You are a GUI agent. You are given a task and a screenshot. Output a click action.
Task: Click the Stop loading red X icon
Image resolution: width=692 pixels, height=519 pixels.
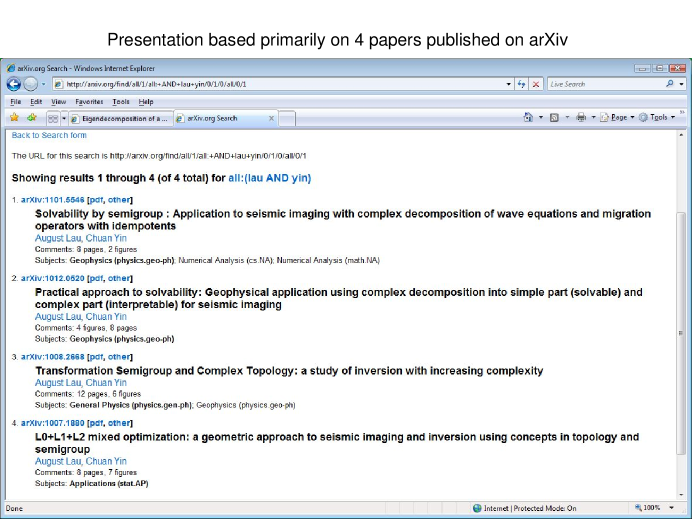536,84
